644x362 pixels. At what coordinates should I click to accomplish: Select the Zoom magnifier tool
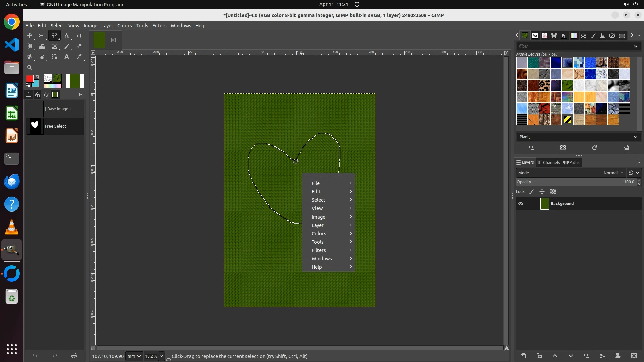tap(30, 67)
